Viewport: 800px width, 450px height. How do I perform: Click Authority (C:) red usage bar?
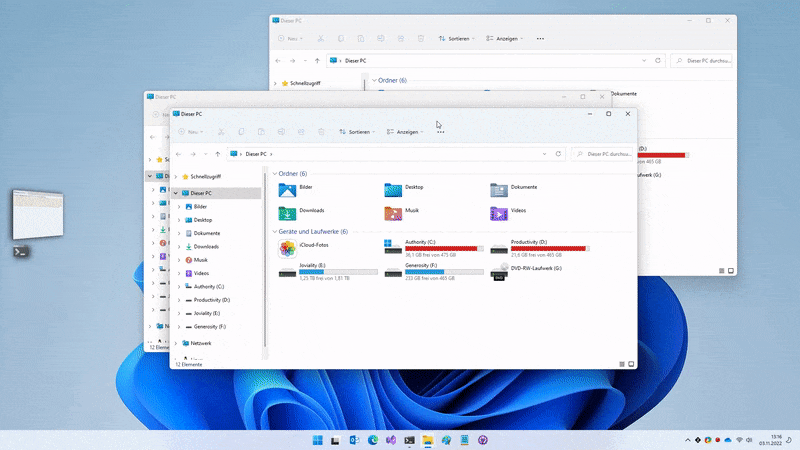444,248
